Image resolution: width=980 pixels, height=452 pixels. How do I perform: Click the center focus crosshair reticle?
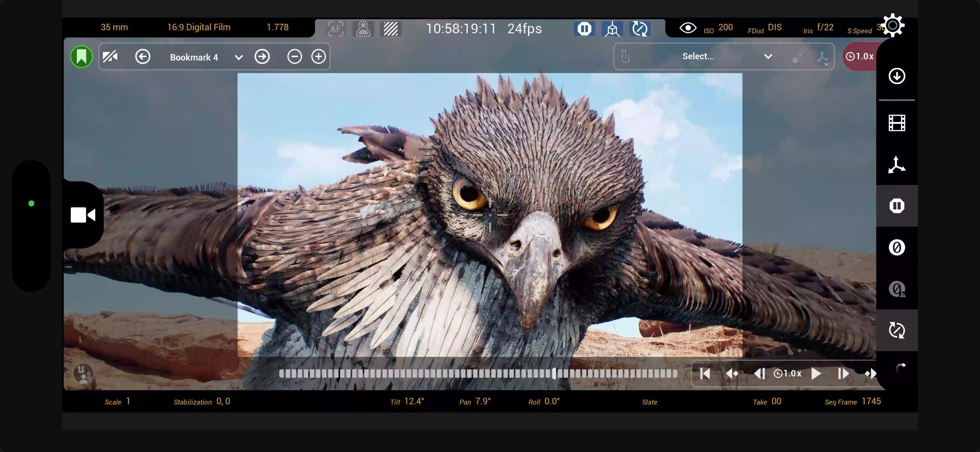pos(490,215)
